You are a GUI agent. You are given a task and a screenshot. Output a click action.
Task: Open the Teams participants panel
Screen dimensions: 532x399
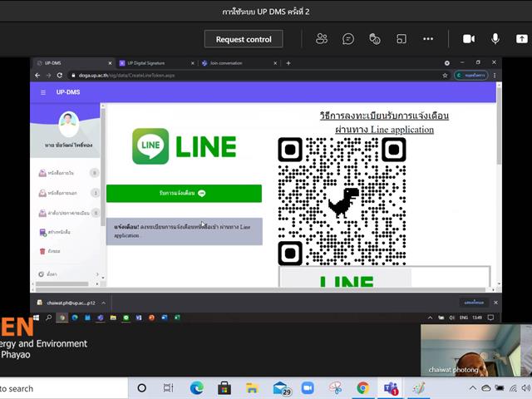[x=322, y=39]
